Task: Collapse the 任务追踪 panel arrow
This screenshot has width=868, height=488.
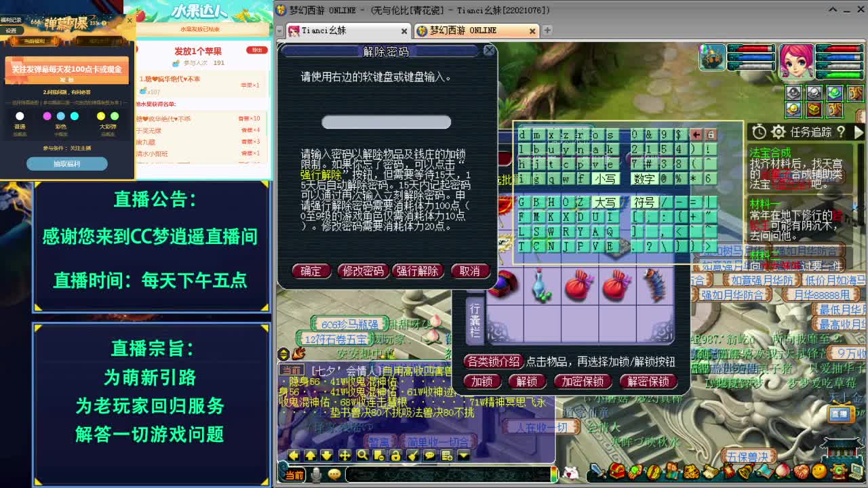Action: (859, 132)
